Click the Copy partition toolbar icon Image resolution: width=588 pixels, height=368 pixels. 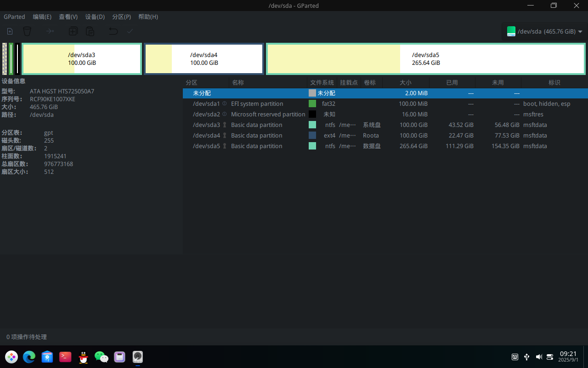[x=73, y=31]
